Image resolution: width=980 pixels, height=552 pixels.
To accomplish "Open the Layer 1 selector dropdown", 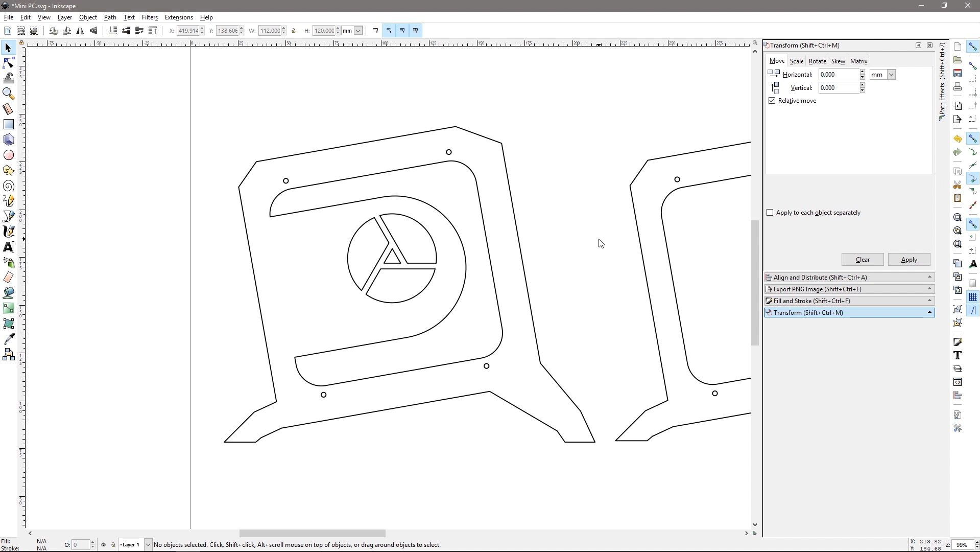I will coord(148,545).
